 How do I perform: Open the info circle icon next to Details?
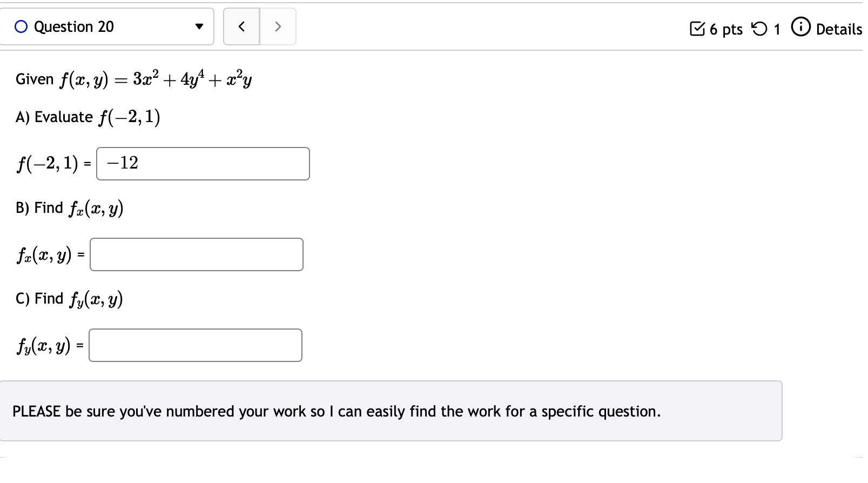click(x=800, y=27)
